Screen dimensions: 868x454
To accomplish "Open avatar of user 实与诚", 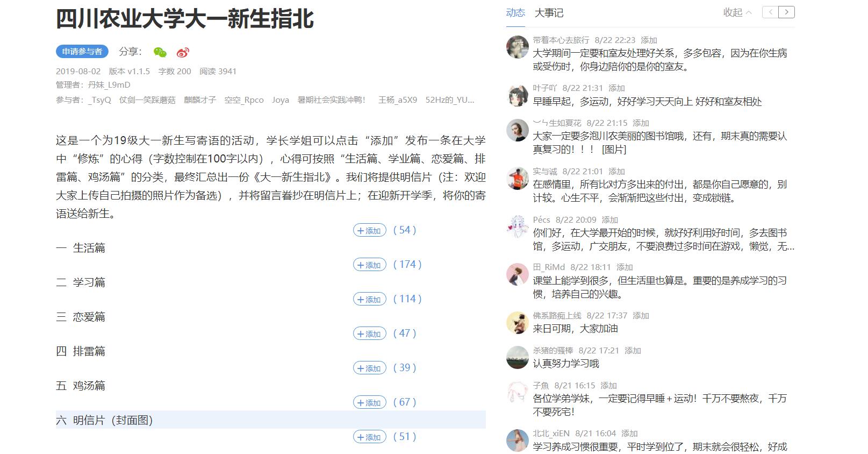I will pos(518,179).
